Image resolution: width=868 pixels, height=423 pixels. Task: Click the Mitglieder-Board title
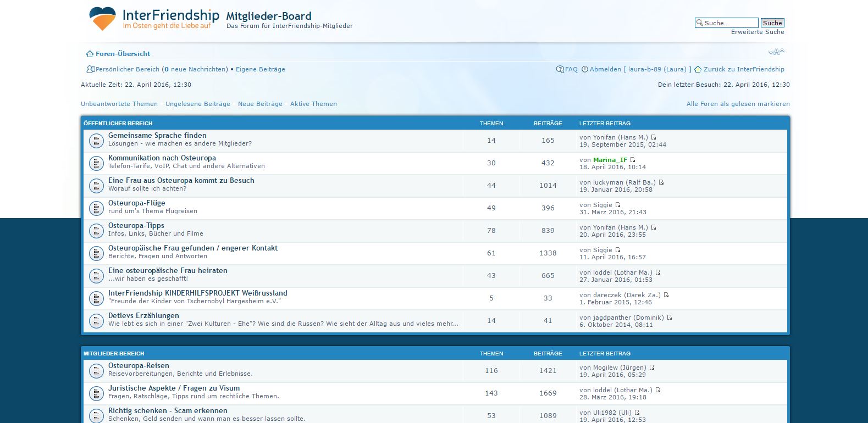point(269,16)
